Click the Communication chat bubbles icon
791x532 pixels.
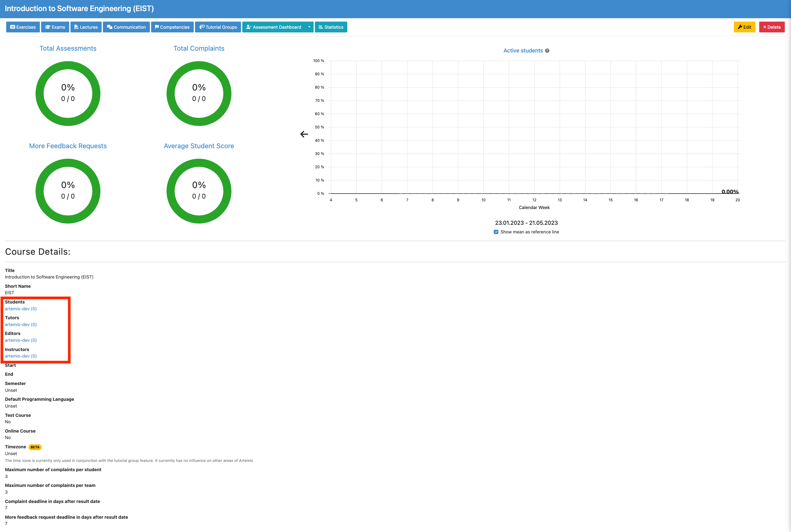(110, 27)
